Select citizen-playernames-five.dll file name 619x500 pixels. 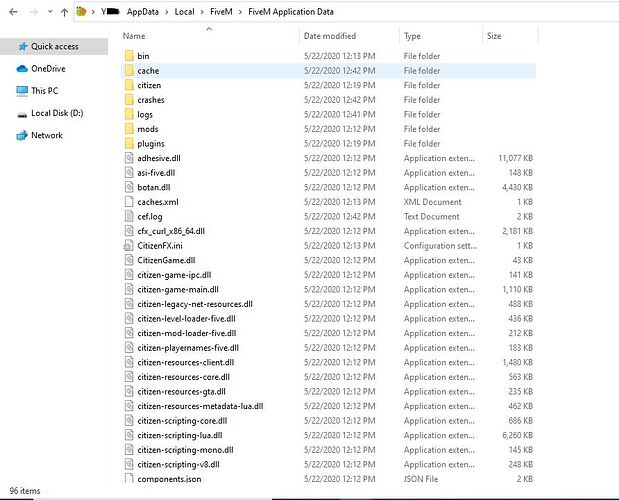click(x=188, y=348)
